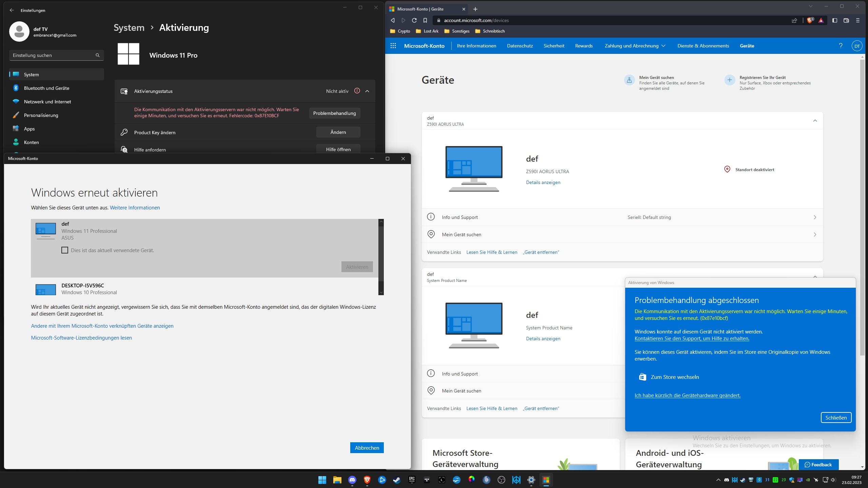Click the Mein Gerät suchen person icon
Image resolution: width=868 pixels, height=488 pixels.
pyautogui.click(x=629, y=80)
